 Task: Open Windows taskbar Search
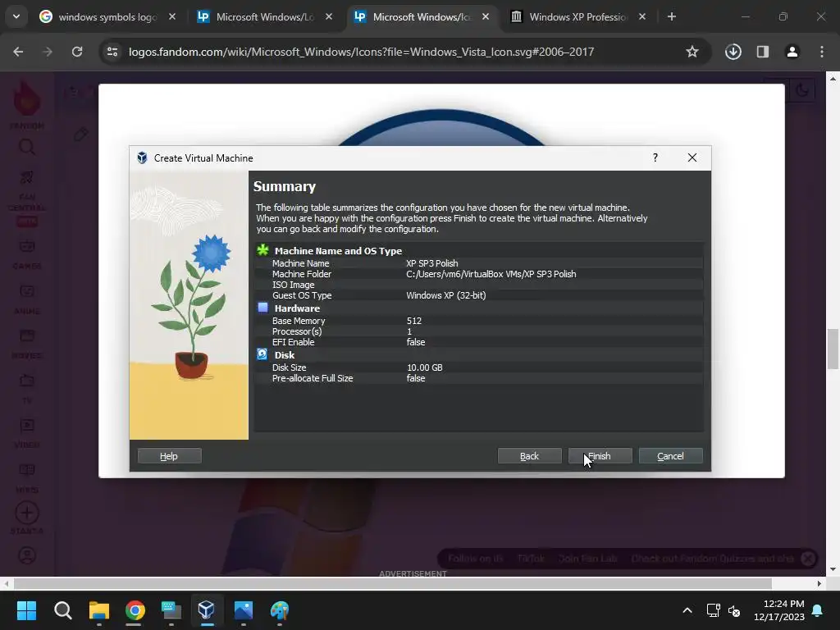[62, 609]
